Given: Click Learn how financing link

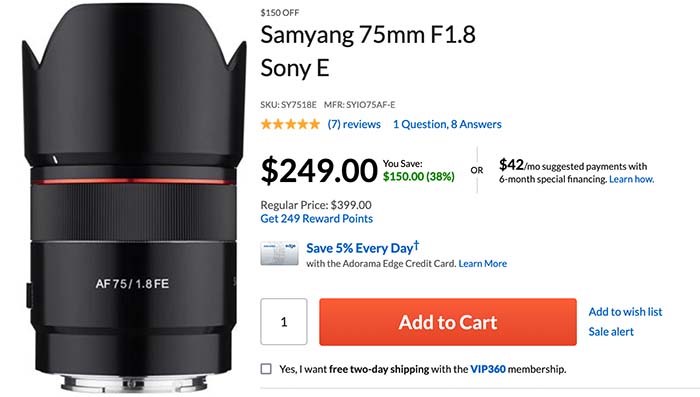Looking at the screenshot, I should click(x=632, y=179).
